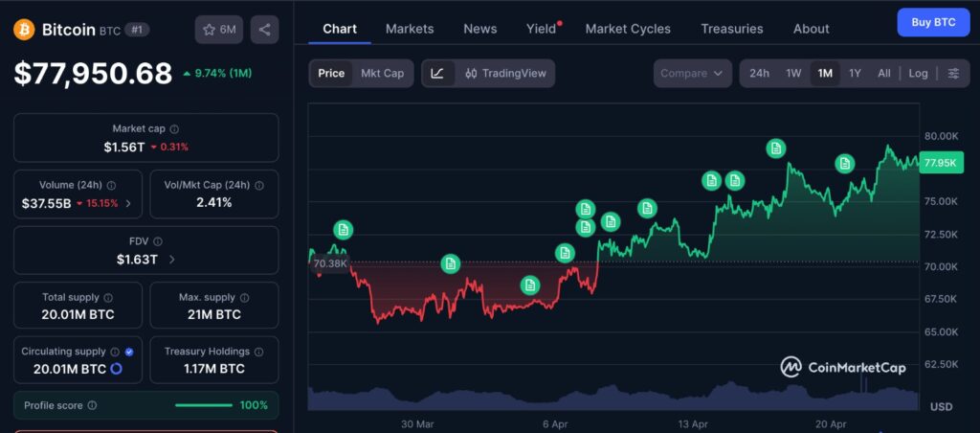Click the 2.41% Vol/Mkt Cap value

tap(214, 203)
